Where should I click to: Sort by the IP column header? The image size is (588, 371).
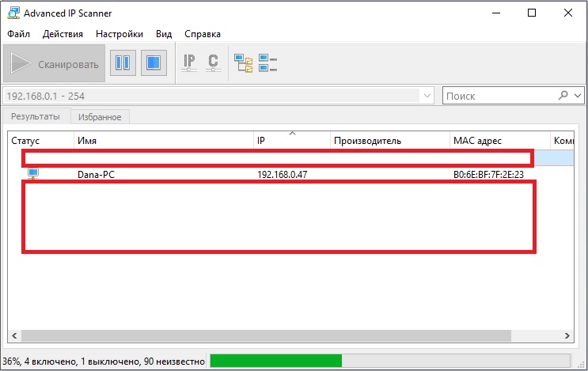(292, 141)
